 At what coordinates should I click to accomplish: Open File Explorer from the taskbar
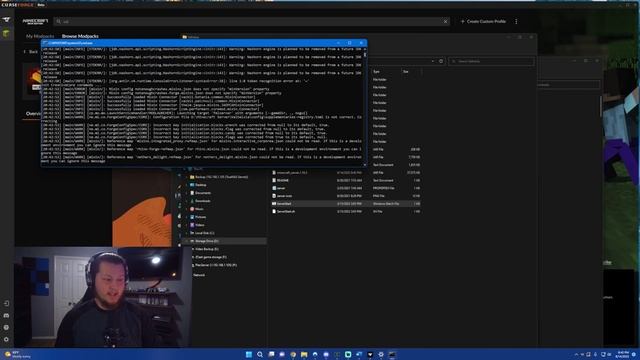[304, 354]
